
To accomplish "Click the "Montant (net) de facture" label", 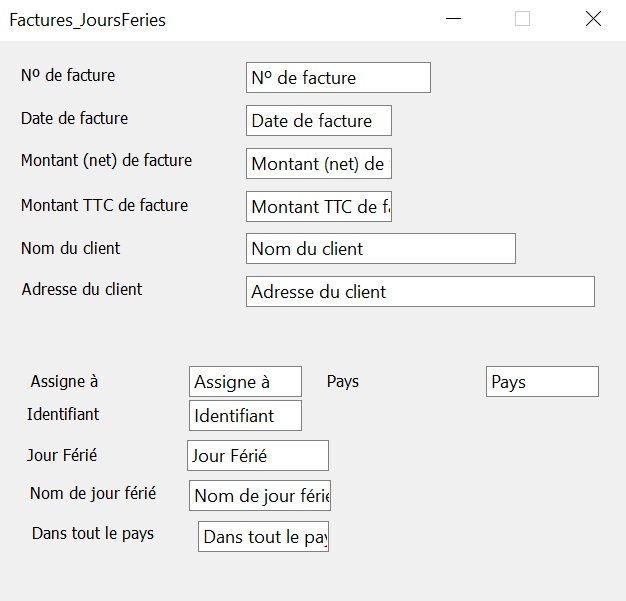I will click(106, 161).
